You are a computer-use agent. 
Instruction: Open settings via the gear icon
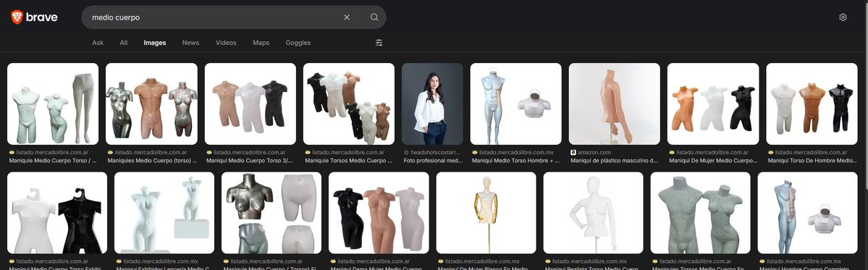843,17
